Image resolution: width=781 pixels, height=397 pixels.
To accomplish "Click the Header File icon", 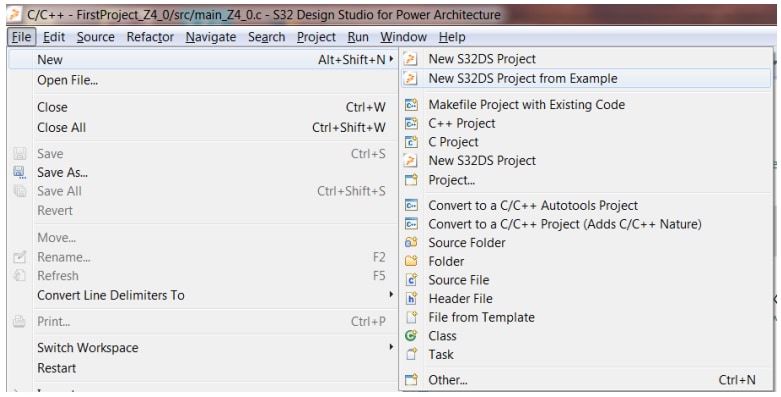I will (411, 298).
